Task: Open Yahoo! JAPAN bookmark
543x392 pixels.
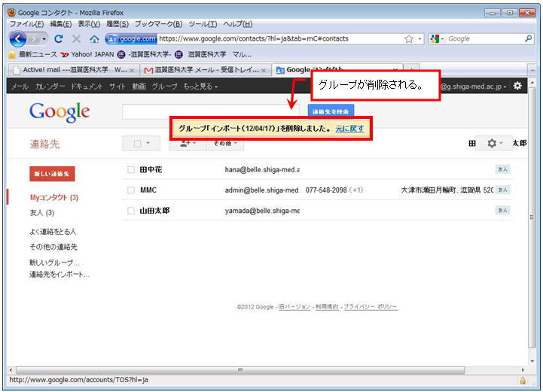Action: [x=87, y=55]
